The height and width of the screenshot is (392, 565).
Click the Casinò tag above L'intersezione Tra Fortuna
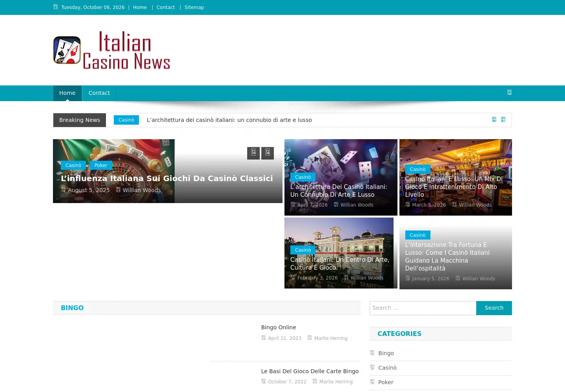pyautogui.click(x=418, y=235)
